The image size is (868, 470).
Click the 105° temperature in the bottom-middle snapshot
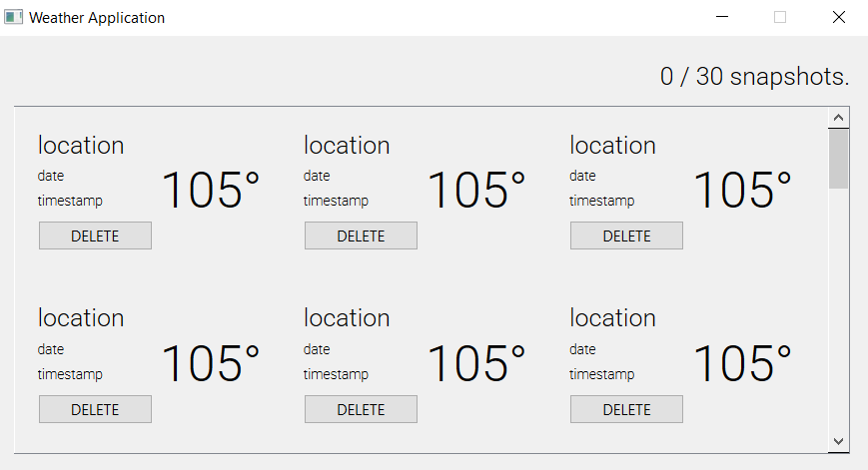click(x=476, y=363)
